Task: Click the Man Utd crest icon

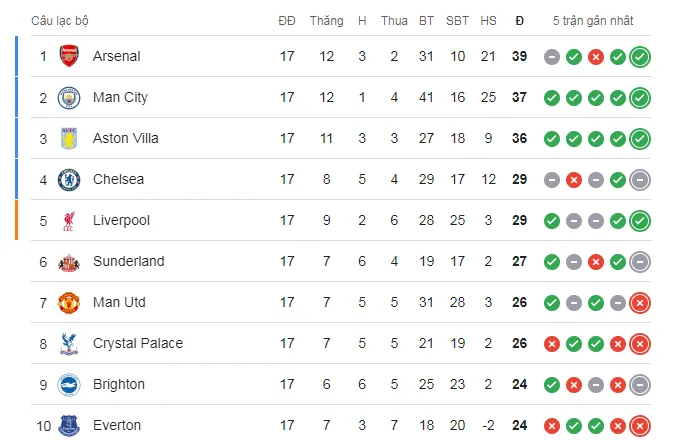Action: [x=69, y=302]
